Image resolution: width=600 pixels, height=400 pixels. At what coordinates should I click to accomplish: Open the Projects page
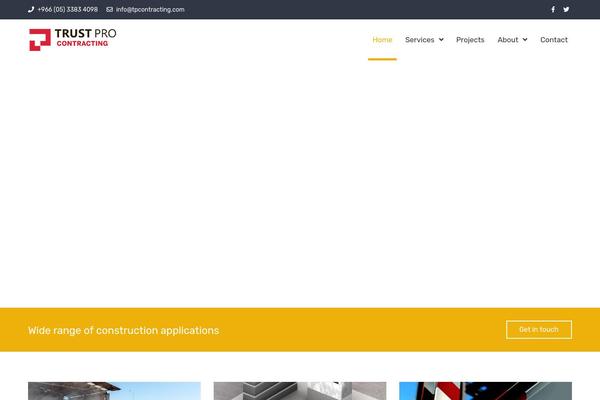coord(470,40)
